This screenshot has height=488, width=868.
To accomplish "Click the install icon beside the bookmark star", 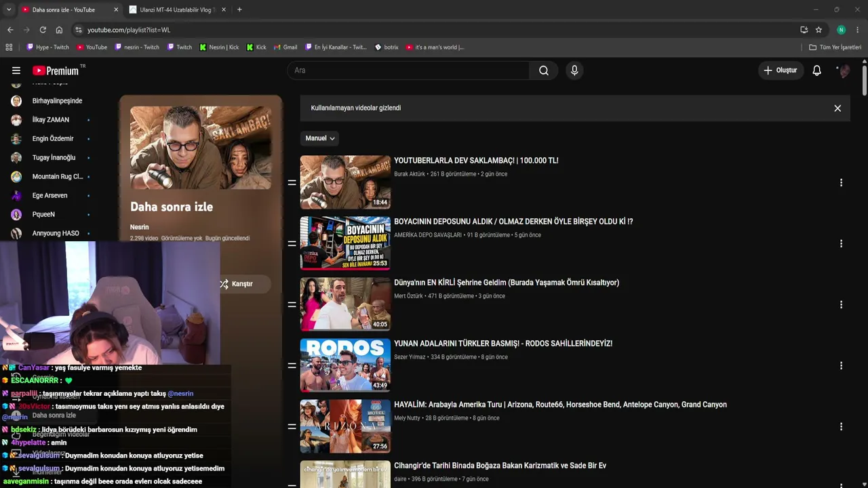I will [x=804, y=30].
